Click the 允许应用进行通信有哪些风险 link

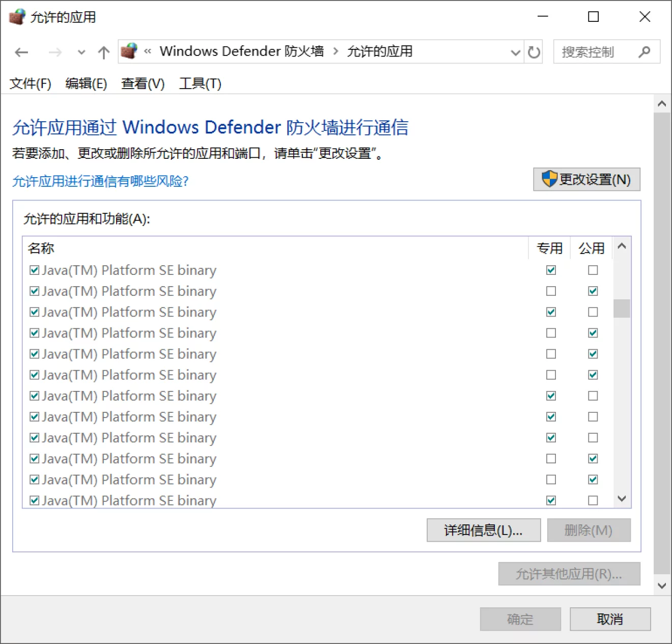click(x=101, y=181)
